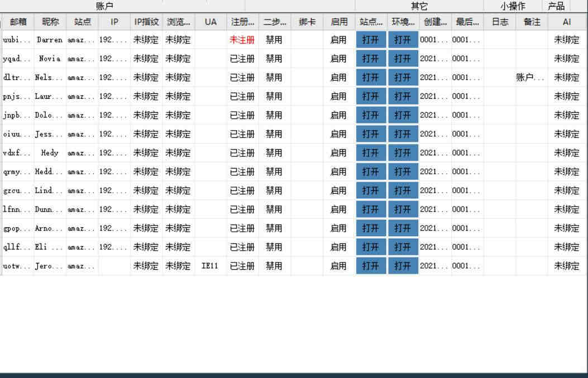Select the pnjs... email cell
This screenshot has width=588, height=378.
click(x=17, y=97)
